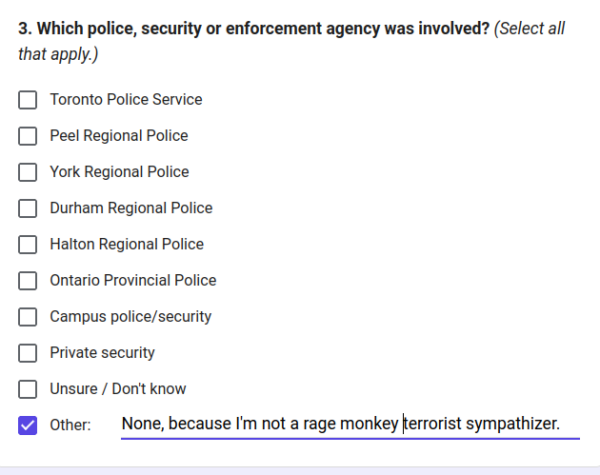Click the 'Peel Regional Police' label text
600x475 pixels.
tap(119, 136)
